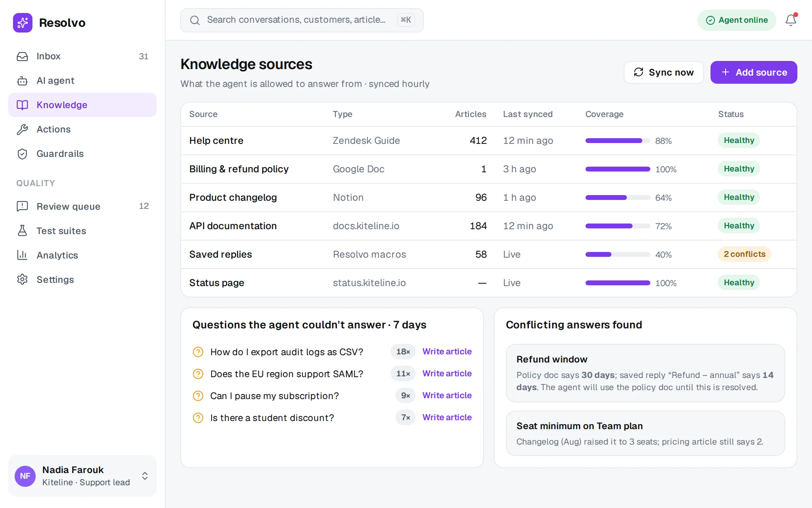This screenshot has height=508, width=812.
Task: Click the Sync now button
Action: coord(664,72)
